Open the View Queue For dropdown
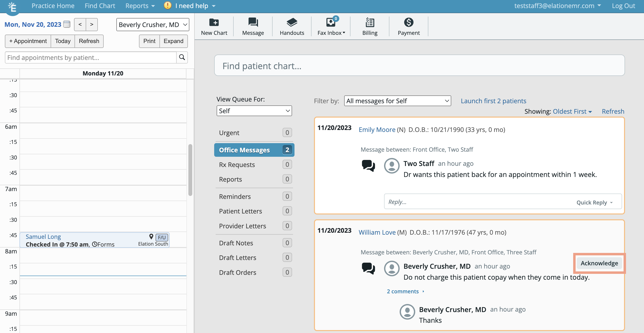The image size is (644, 333). point(254,111)
